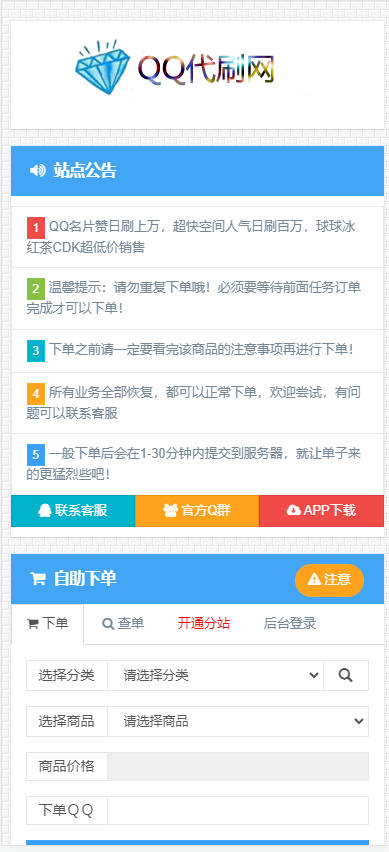The image size is (389, 852).
Task: Click the speaker icon beside 站点公告
Action: 37,171
